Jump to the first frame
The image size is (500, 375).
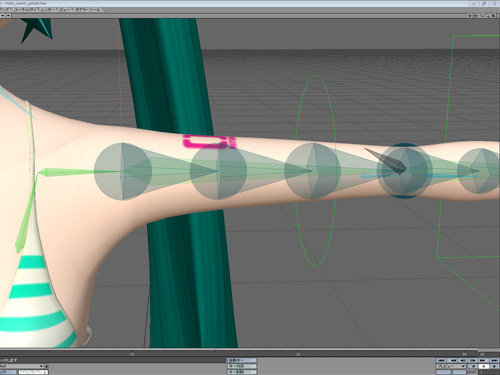(x=441, y=360)
